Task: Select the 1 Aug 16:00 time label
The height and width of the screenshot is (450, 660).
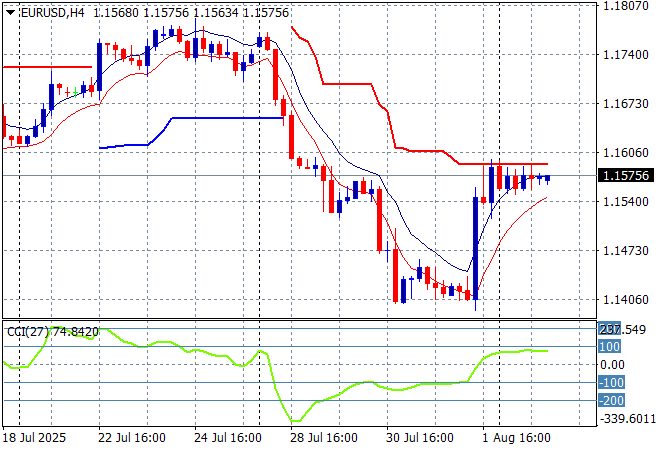Action: 516,438
